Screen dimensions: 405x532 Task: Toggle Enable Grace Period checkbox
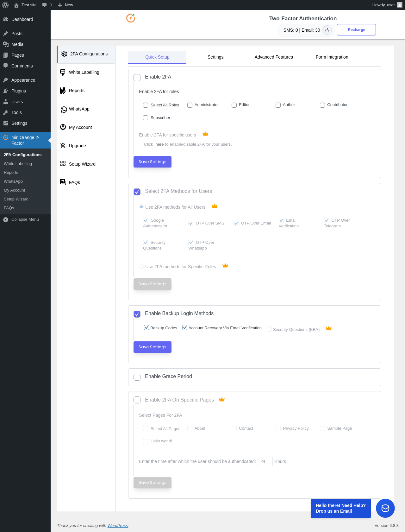tap(137, 377)
